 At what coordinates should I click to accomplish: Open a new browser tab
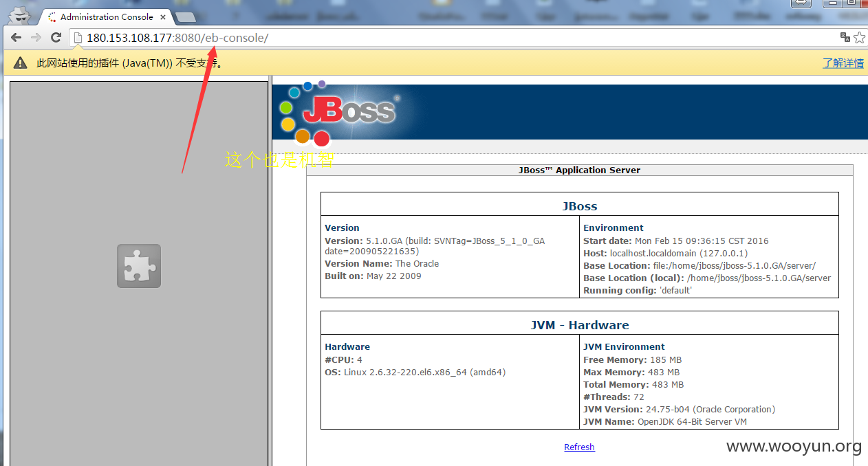185,17
